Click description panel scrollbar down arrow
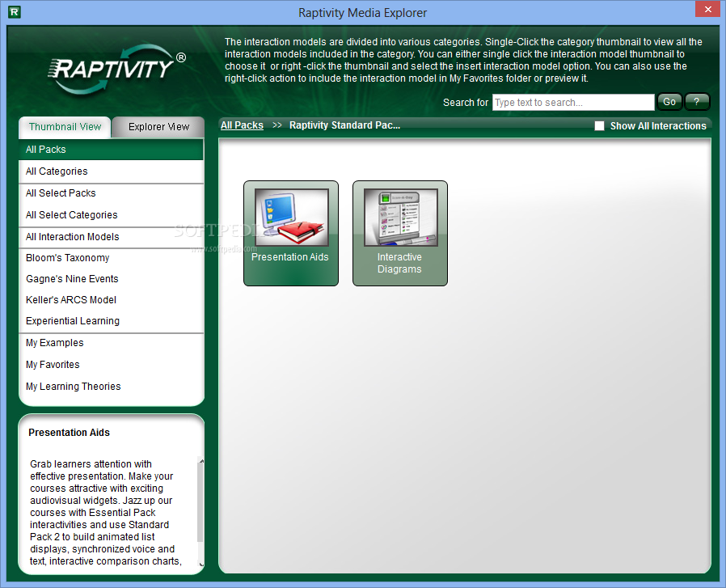The height and width of the screenshot is (588, 726). tap(201, 564)
